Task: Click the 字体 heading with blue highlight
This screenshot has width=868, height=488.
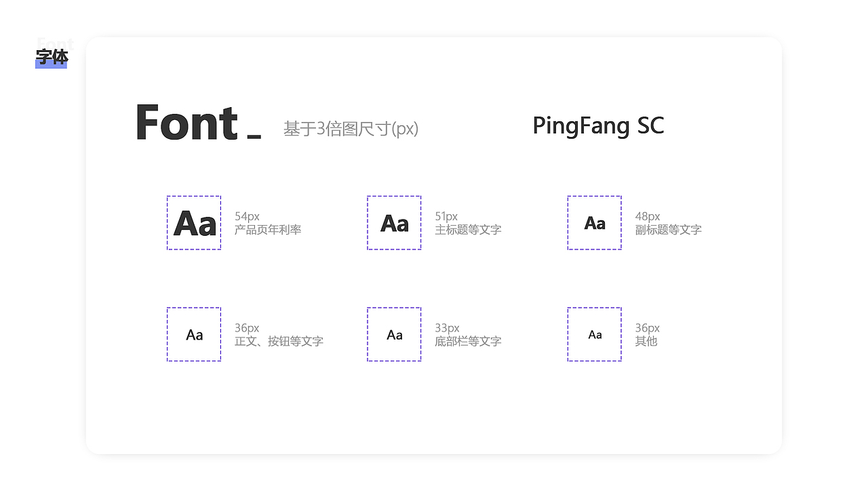Action: pyautogui.click(x=52, y=58)
